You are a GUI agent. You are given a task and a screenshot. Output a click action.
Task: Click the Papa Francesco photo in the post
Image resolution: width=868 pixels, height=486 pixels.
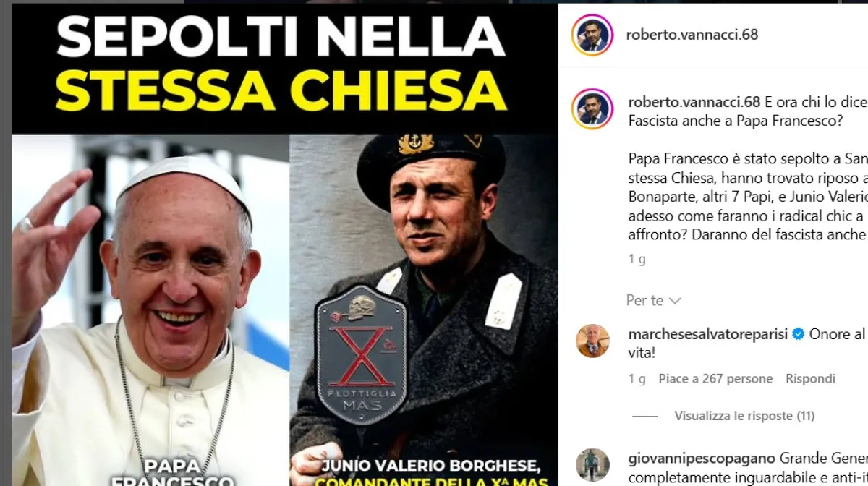[x=150, y=310]
